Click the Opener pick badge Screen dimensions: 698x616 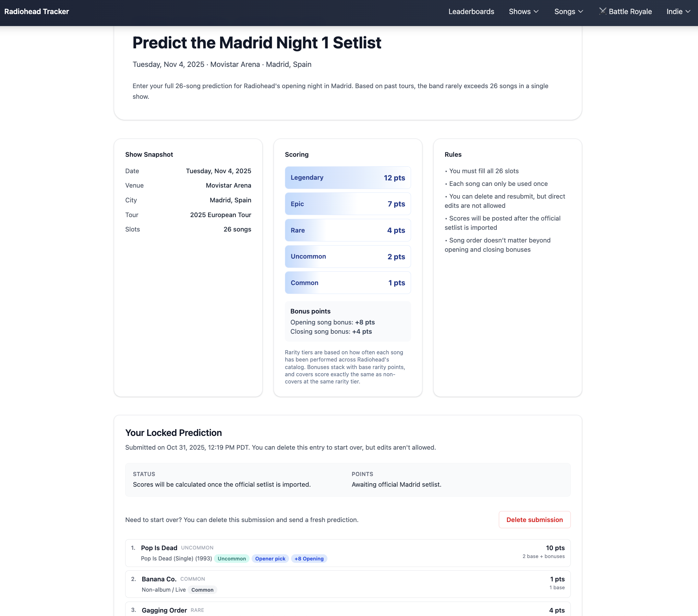click(270, 559)
